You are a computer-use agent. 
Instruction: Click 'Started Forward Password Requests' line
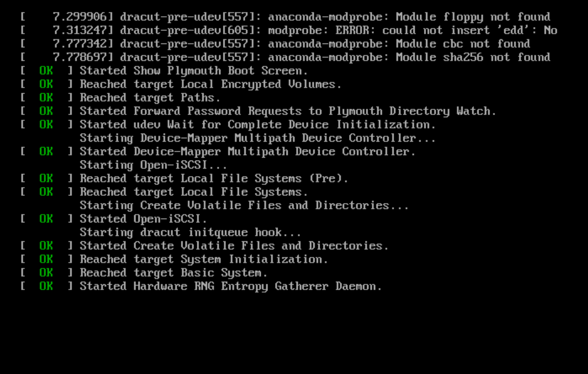288,111
